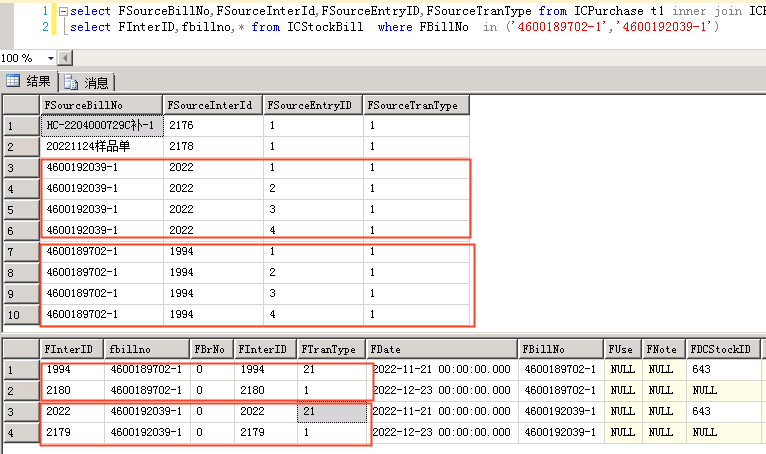The width and height of the screenshot is (766, 454).
Task: Select all cells via top grid corner
Action: click(19, 105)
